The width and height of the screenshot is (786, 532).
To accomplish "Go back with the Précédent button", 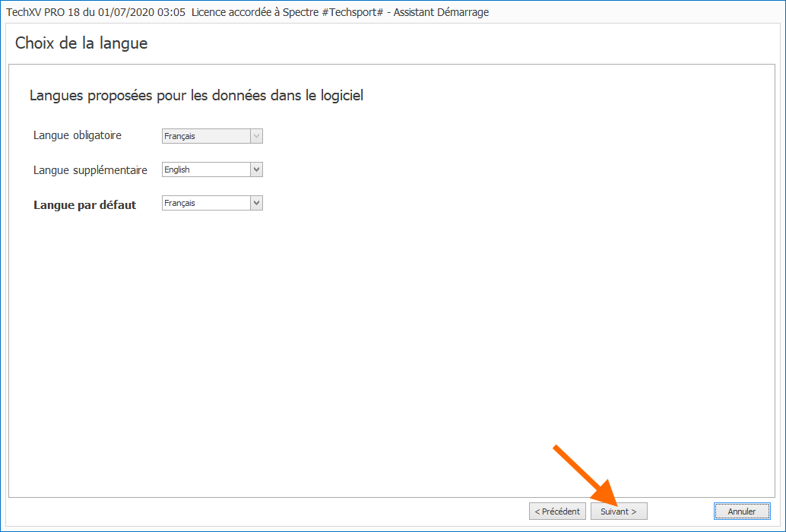I will click(557, 511).
